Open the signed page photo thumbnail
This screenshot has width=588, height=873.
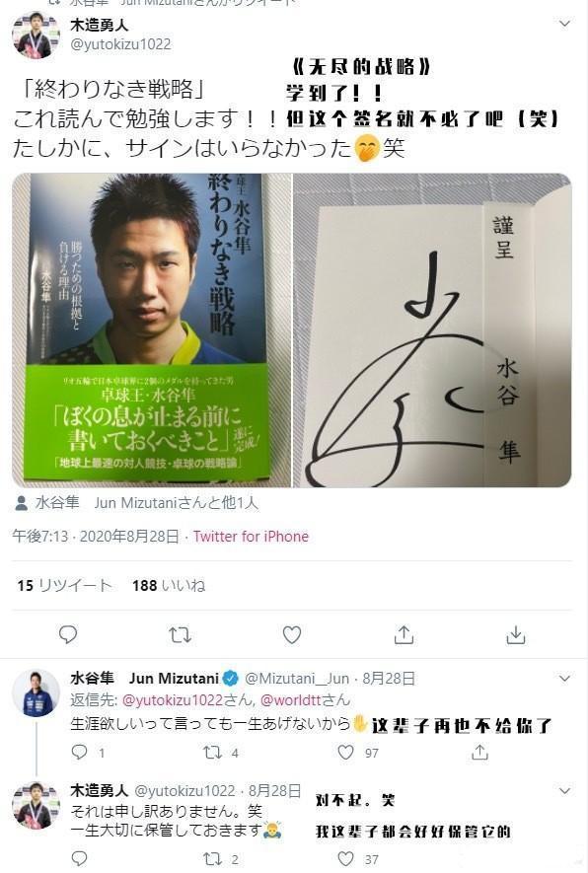pyautogui.click(x=433, y=330)
